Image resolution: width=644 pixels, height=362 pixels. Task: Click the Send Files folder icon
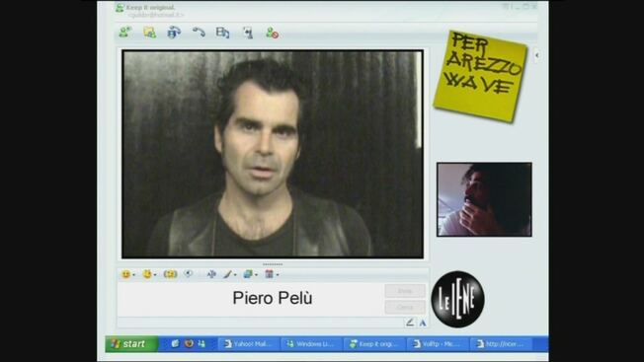[x=149, y=33]
